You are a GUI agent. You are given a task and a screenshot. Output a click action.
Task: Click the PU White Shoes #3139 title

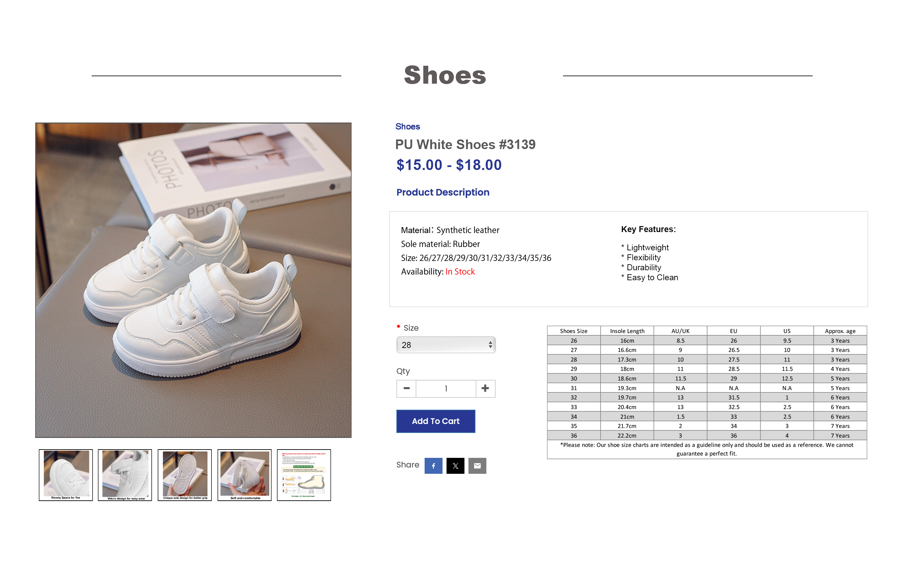pyautogui.click(x=465, y=144)
